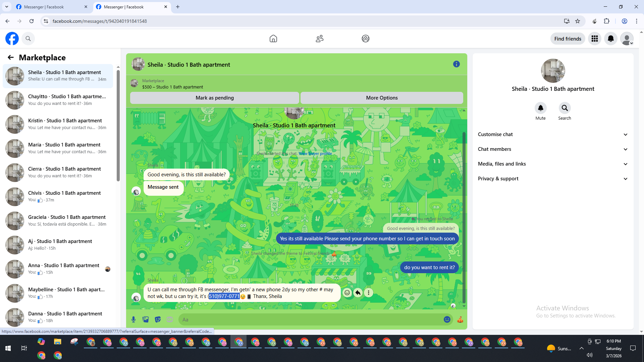The width and height of the screenshot is (644, 362).
Task: Open Windows Start menu
Action: pyautogui.click(x=8, y=348)
